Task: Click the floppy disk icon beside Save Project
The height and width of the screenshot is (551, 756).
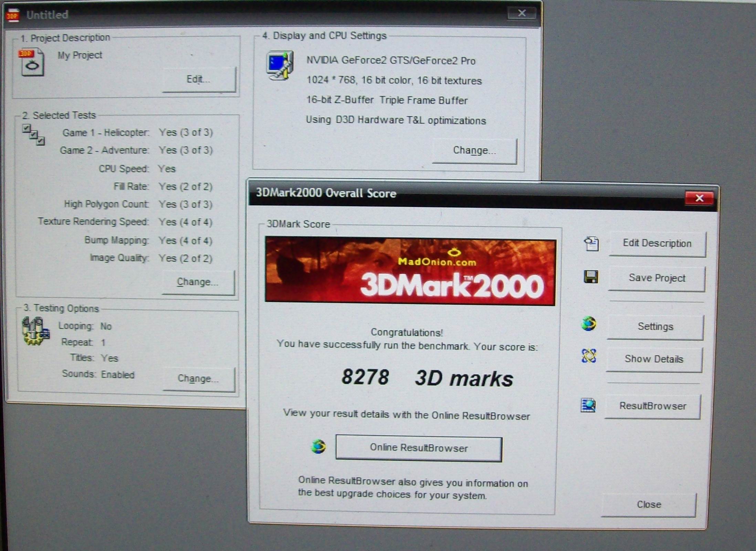Action: pyautogui.click(x=591, y=277)
